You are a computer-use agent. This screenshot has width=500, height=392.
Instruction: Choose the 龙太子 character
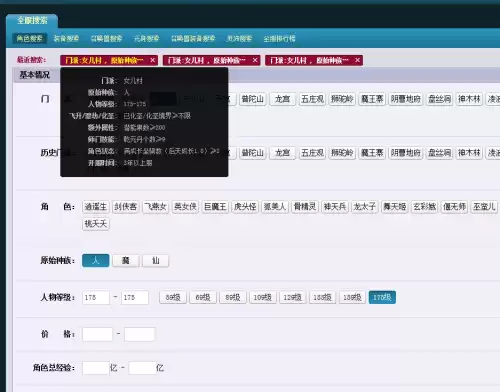point(365,207)
